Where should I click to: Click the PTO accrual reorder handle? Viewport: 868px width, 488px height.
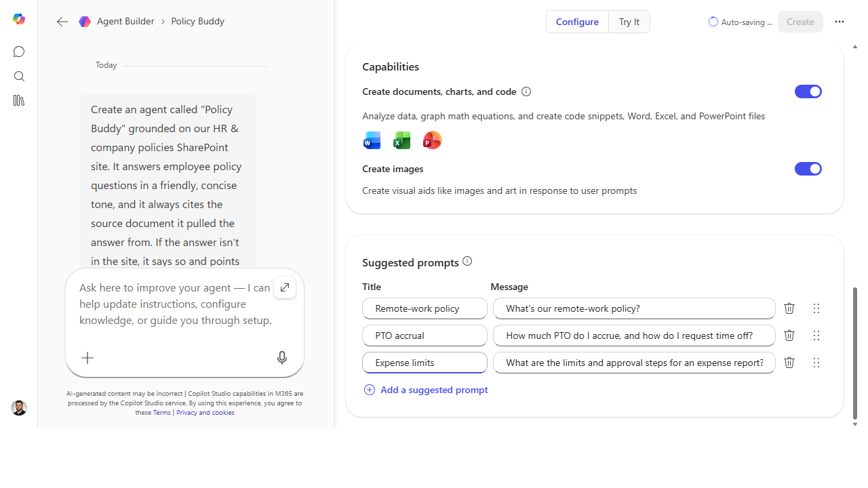(x=816, y=335)
